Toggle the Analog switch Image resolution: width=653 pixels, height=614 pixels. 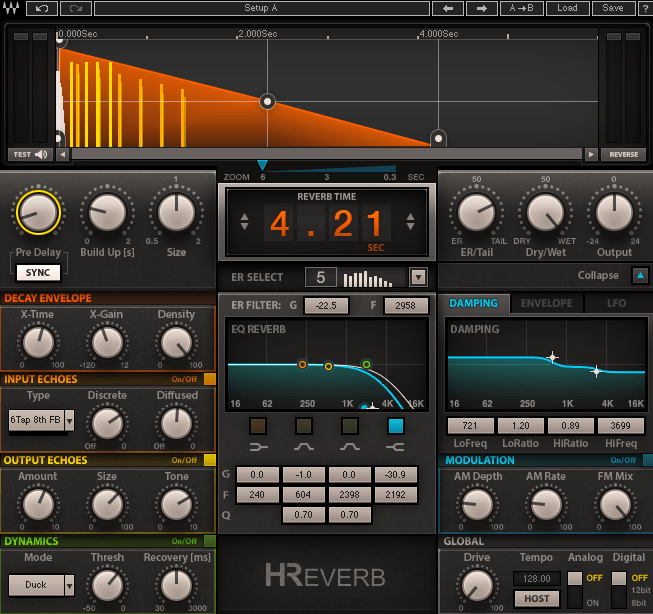coord(575,589)
